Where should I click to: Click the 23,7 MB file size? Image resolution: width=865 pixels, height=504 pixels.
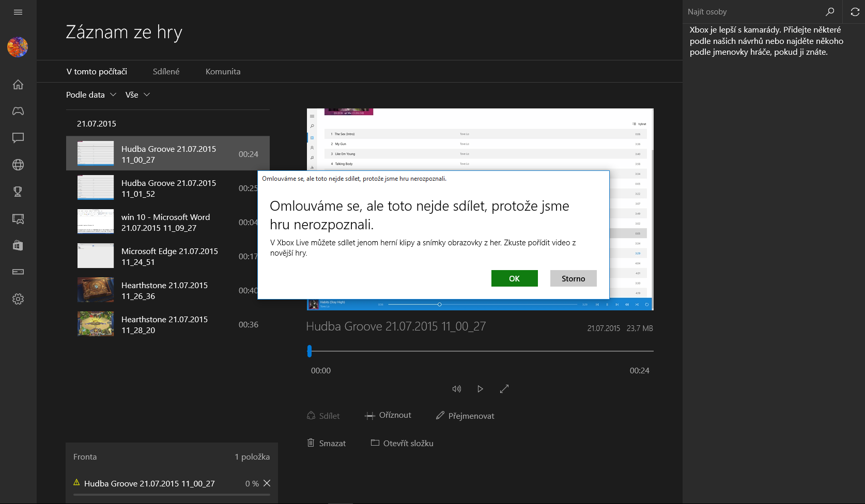coord(640,328)
